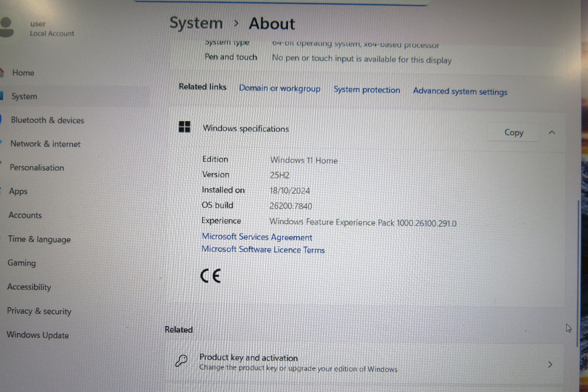Open System protection link
Viewport: 588px width, 392px height.
coord(367,89)
